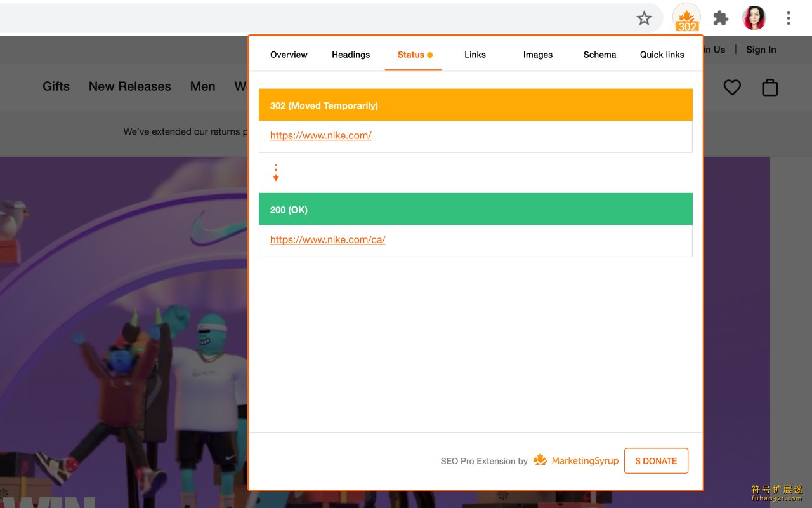
Task: Switch to the Headings tab
Action: pyautogui.click(x=351, y=55)
